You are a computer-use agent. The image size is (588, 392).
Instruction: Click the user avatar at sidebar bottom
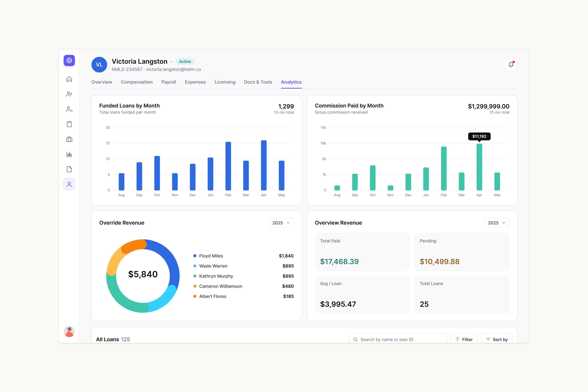69,332
